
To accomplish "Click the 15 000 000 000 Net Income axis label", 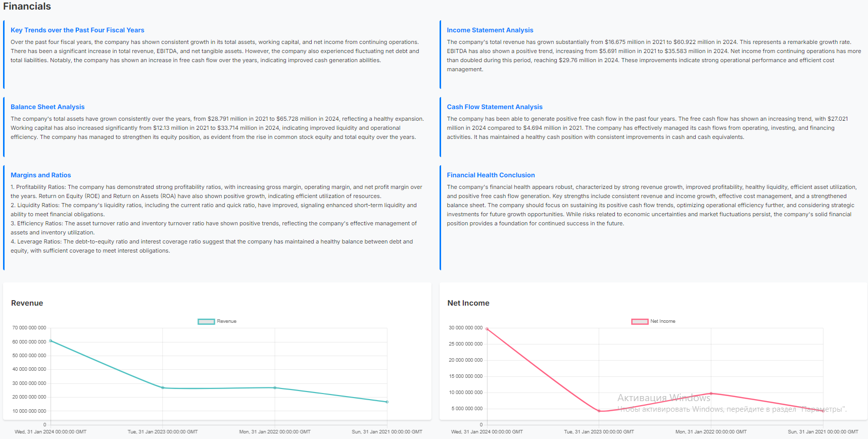I will (466, 376).
